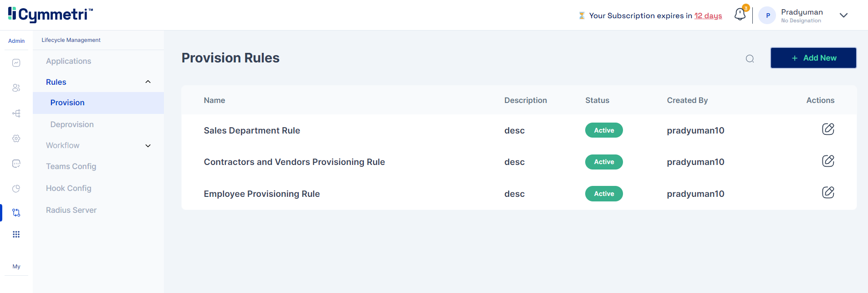Click the Add New button

813,58
